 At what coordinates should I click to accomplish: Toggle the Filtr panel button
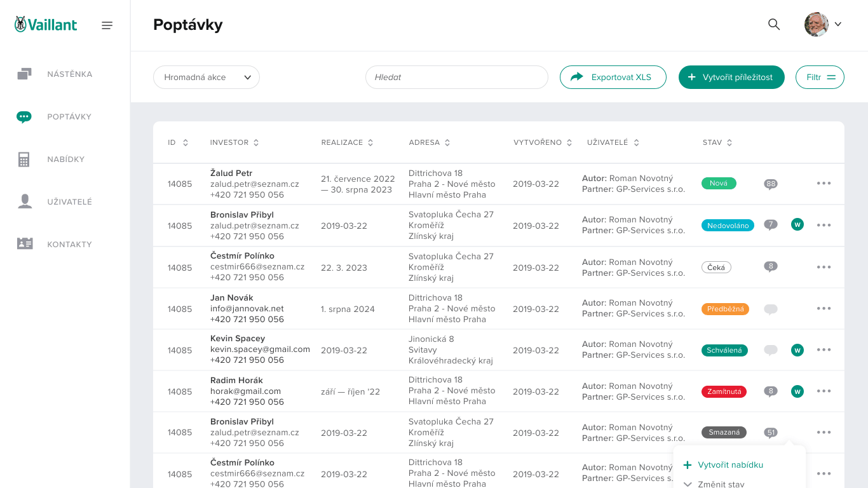(819, 78)
